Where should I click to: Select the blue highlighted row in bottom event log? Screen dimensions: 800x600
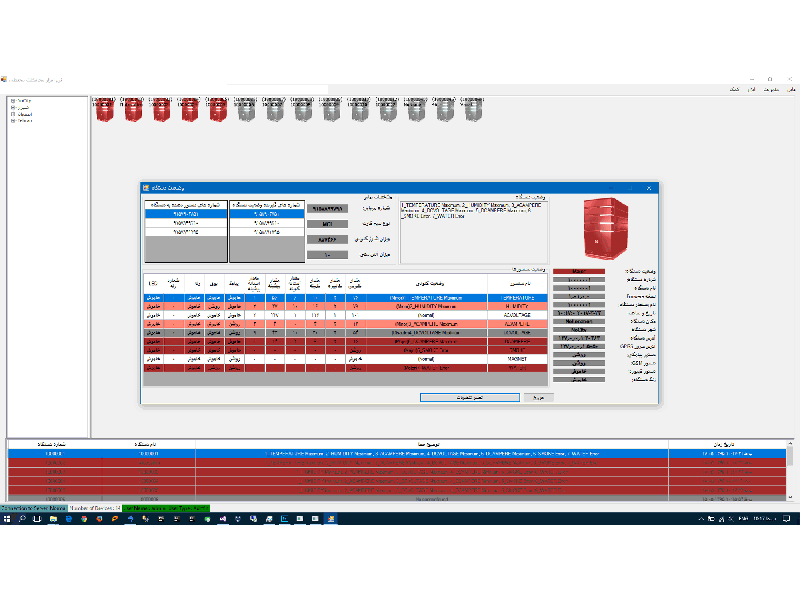pyautogui.click(x=400, y=454)
